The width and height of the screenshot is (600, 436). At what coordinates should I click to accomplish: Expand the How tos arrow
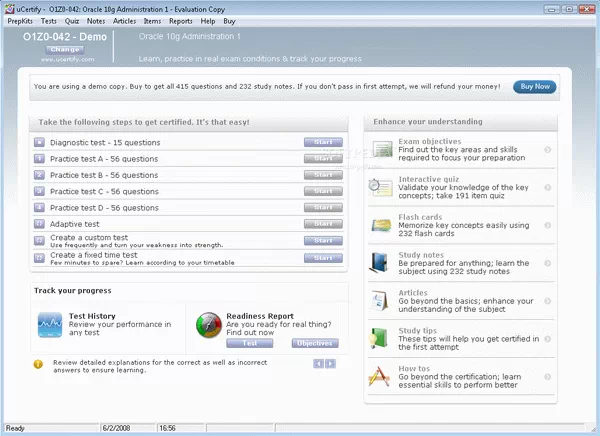(548, 377)
